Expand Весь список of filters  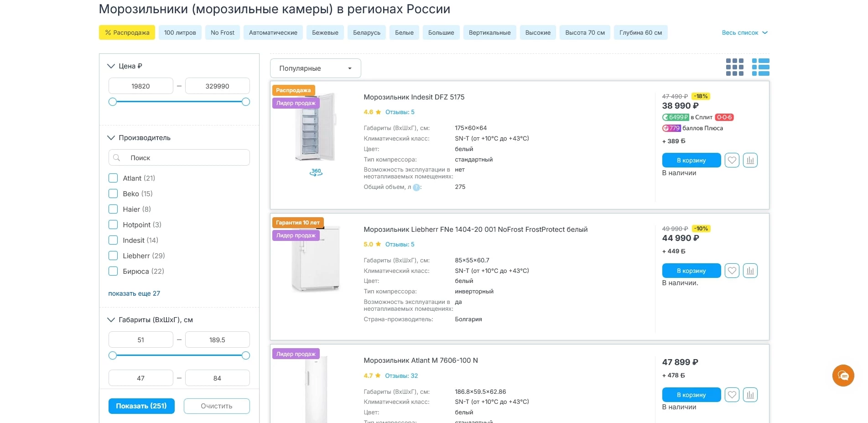pyautogui.click(x=744, y=32)
